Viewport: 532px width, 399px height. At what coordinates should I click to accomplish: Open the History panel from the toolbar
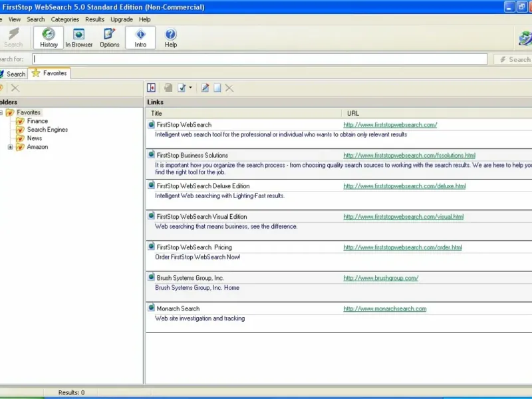point(49,37)
